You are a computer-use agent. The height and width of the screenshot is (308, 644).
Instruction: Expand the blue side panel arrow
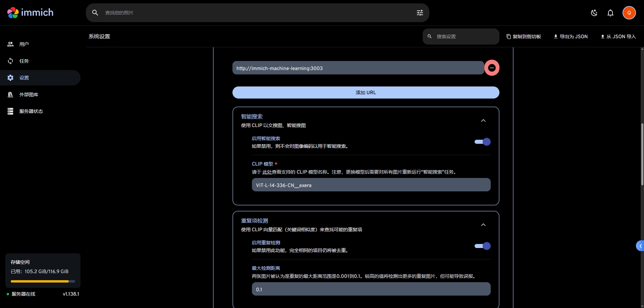coord(640,246)
